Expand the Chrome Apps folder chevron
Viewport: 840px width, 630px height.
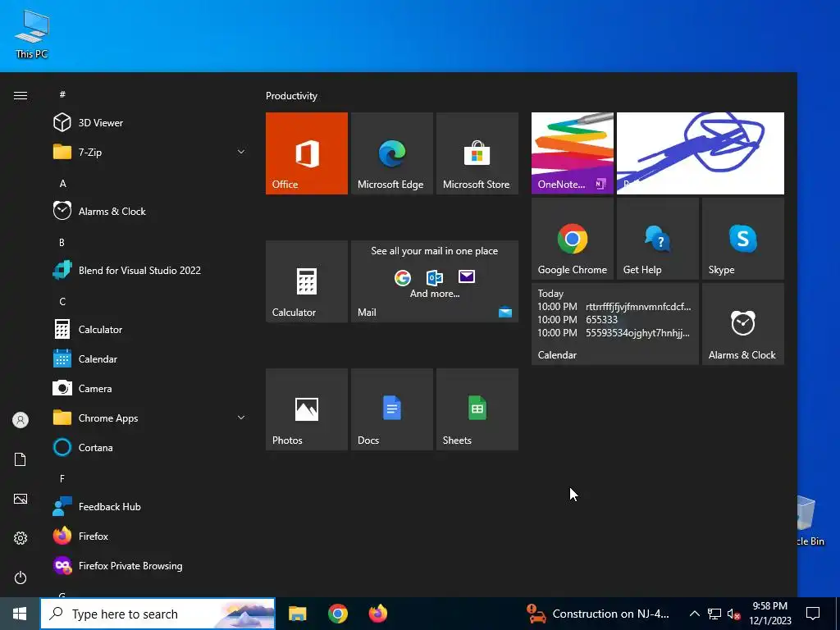pyautogui.click(x=241, y=418)
